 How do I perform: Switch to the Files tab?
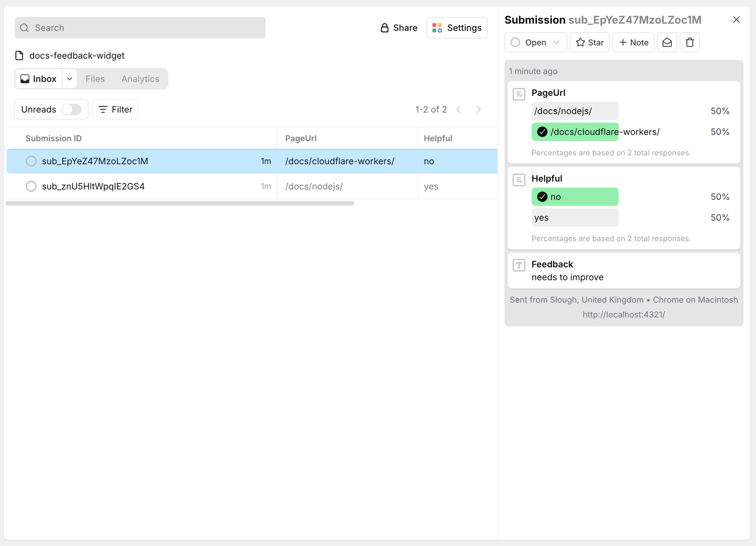(x=95, y=79)
